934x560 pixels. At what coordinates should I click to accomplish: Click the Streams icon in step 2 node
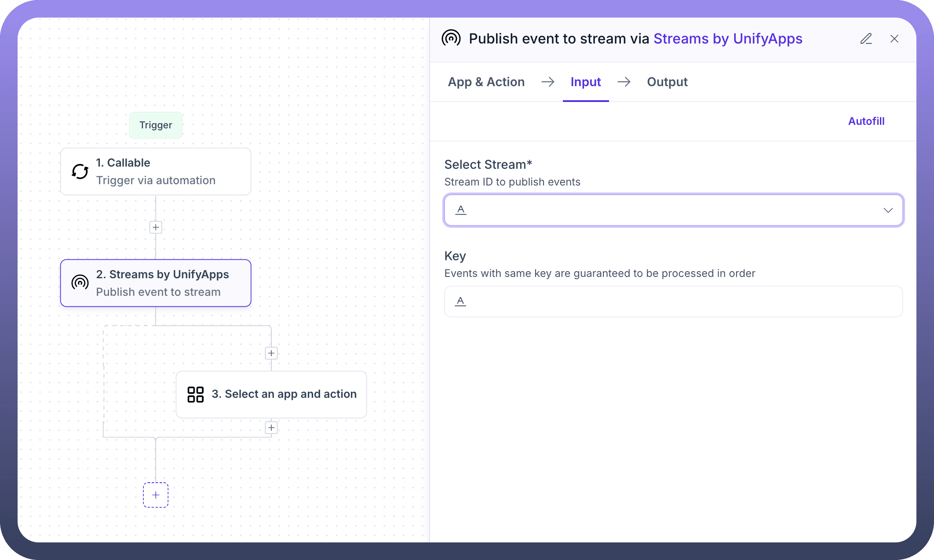(x=80, y=283)
